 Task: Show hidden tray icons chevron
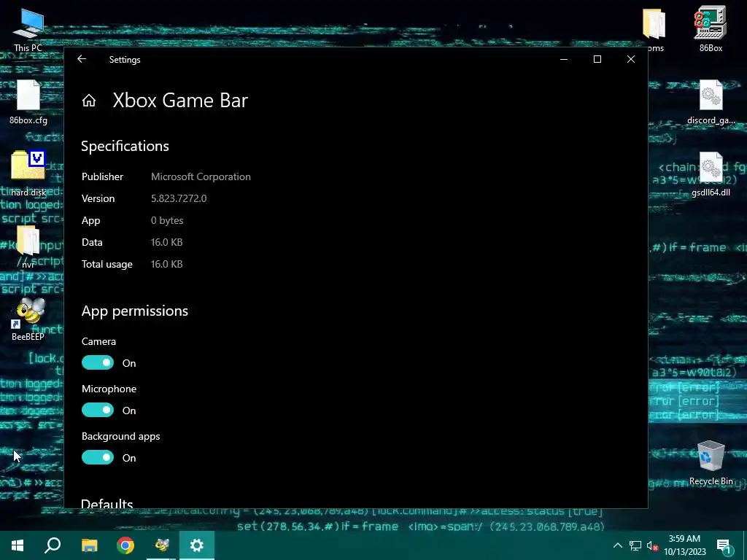[x=617, y=545]
